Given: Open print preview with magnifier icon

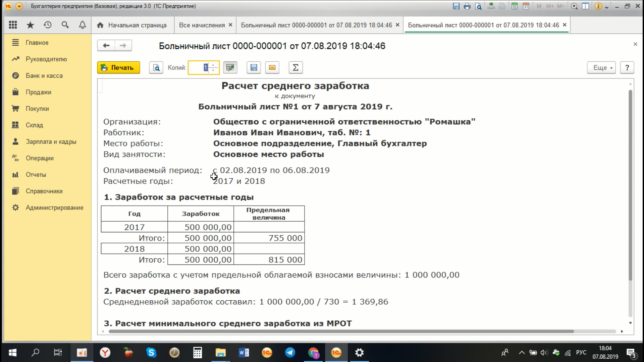Looking at the screenshot, I should coord(156,68).
